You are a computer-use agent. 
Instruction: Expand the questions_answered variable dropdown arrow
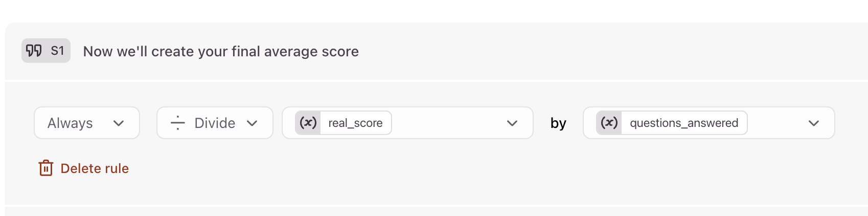click(x=814, y=123)
